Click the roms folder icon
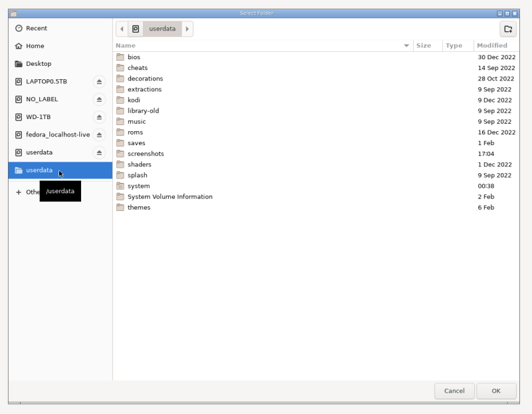This screenshot has height=414, width=532. 120,132
